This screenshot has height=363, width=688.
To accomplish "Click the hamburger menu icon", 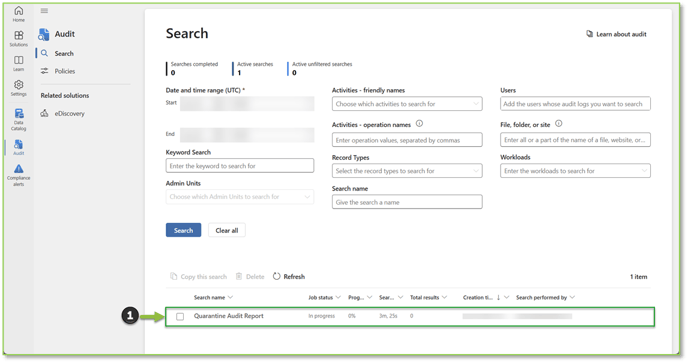I will 44,11.
